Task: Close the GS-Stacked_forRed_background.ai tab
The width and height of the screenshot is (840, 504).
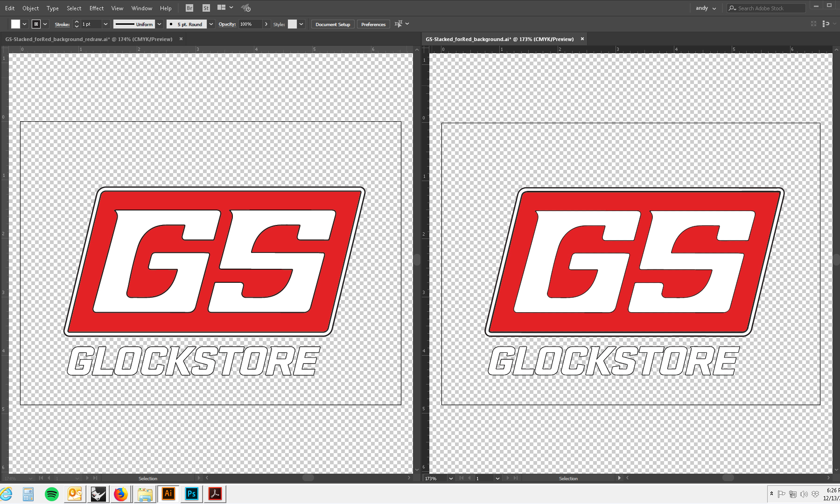Action: pyautogui.click(x=582, y=39)
